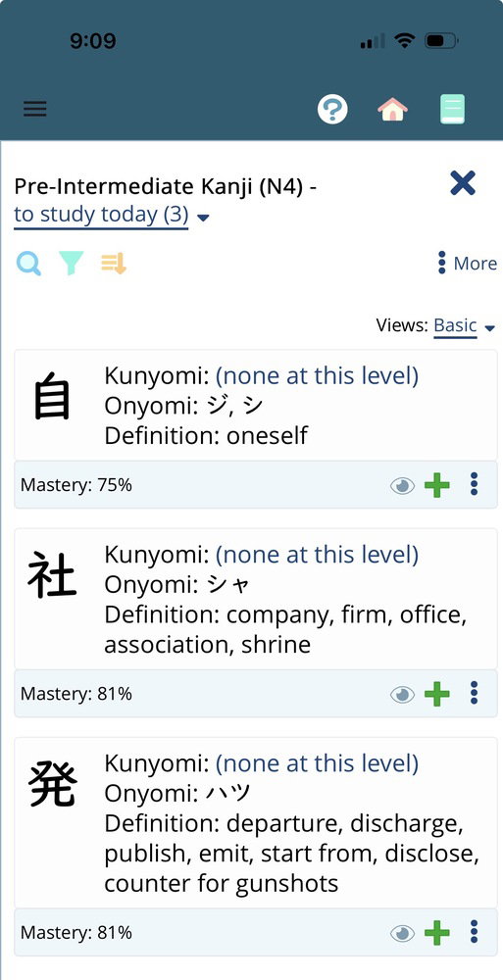Add 自 kanji with green plus

[x=436, y=485]
